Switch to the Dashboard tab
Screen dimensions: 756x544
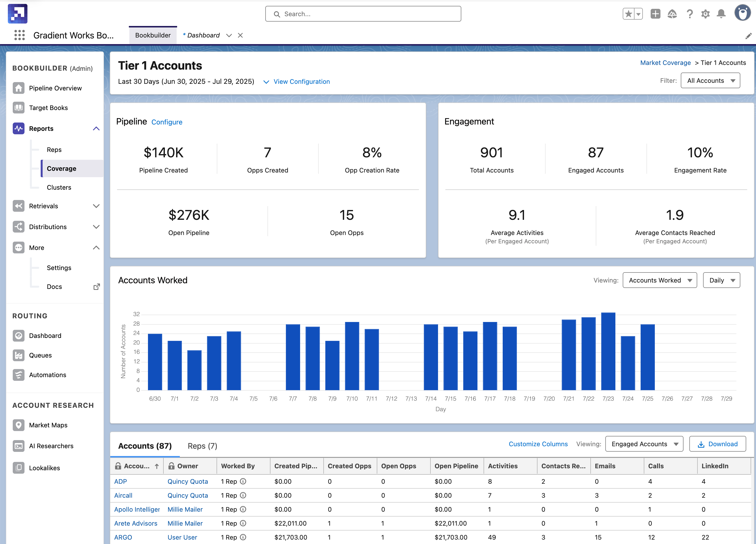201,35
